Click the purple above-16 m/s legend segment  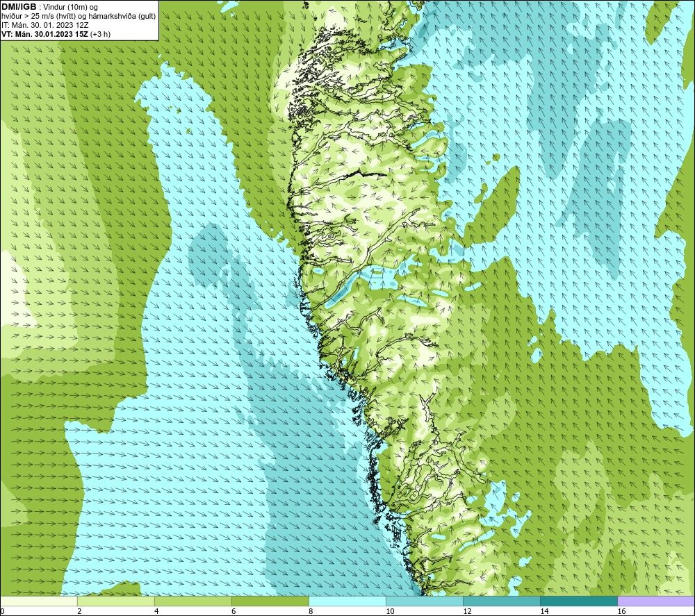(656, 601)
